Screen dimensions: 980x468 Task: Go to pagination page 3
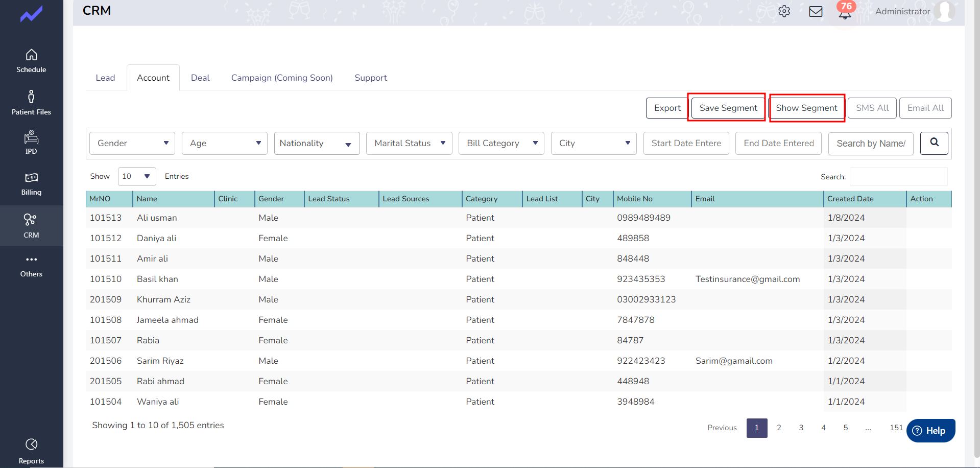point(801,428)
